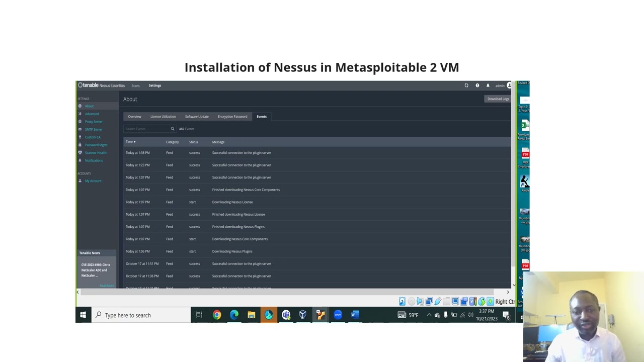Show hidden system tray icons chevron
Screen dimensions: 644x362
[x=429, y=315]
